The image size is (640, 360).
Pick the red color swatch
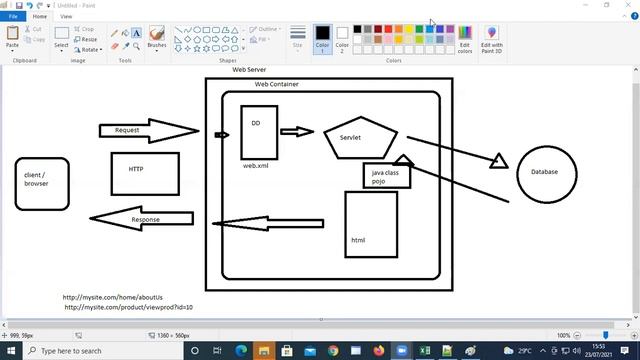[x=388, y=29]
